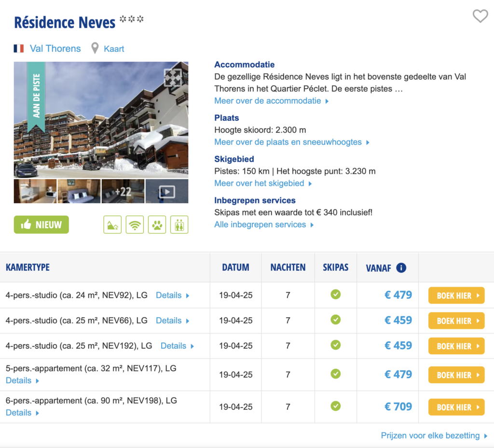The width and height of the screenshot is (494, 448).
Task: Click the elevator amenity icon
Action: click(x=179, y=224)
